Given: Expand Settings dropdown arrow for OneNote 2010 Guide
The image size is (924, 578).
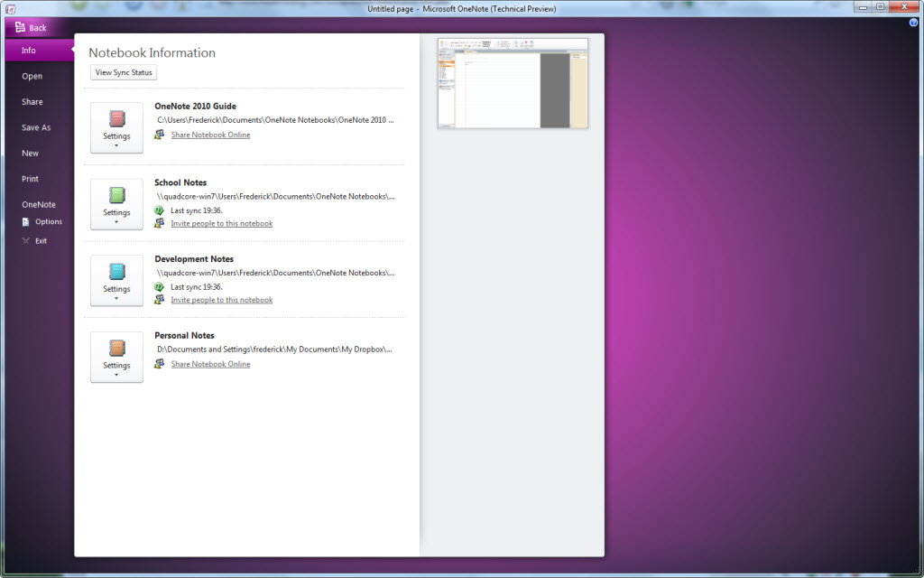Looking at the screenshot, I should click(116, 145).
